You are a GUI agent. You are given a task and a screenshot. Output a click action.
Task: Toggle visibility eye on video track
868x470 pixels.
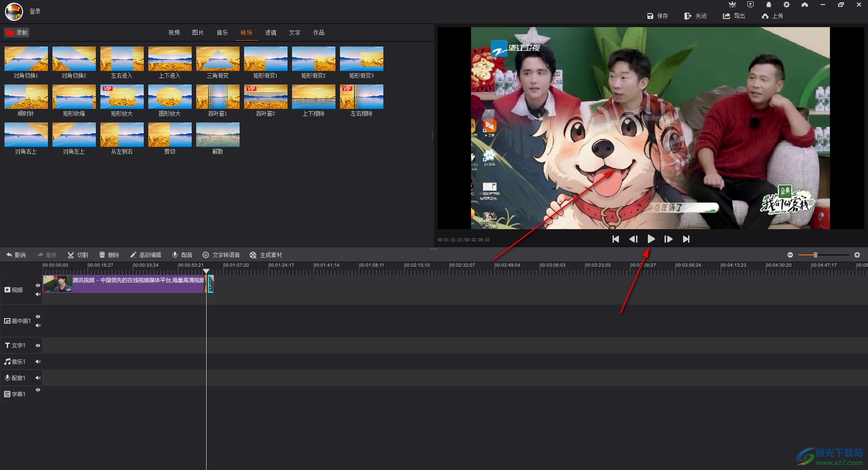[x=38, y=285]
